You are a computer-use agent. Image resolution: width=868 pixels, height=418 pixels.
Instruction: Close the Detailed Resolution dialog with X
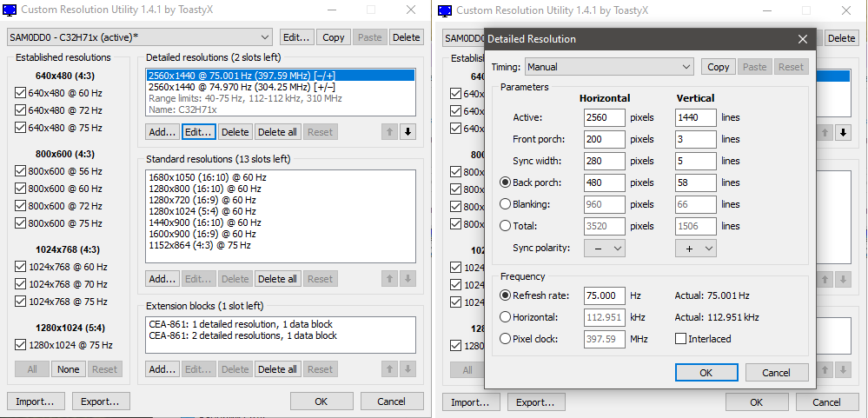point(802,39)
